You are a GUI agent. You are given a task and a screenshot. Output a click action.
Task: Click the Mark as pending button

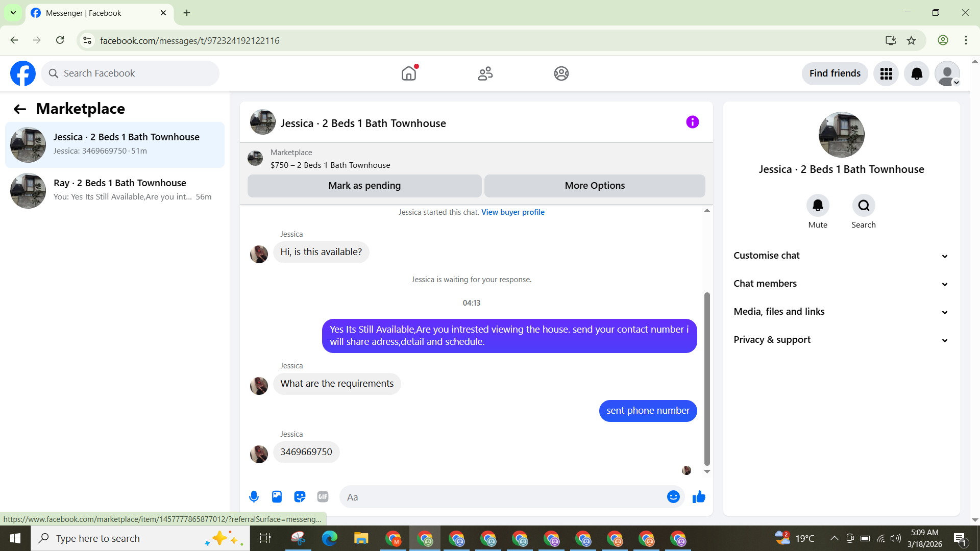[364, 186]
